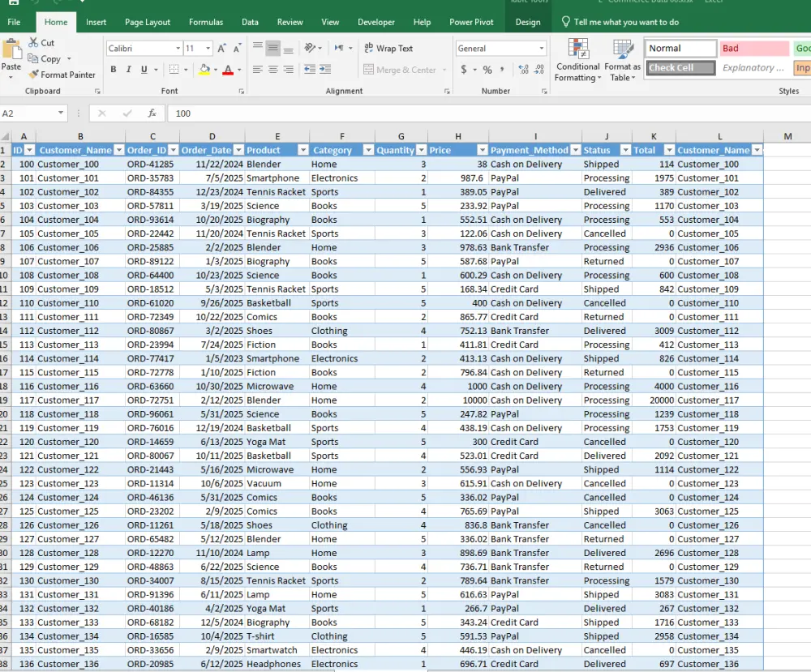Open the Name Box dropdown arrow

click(61, 113)
